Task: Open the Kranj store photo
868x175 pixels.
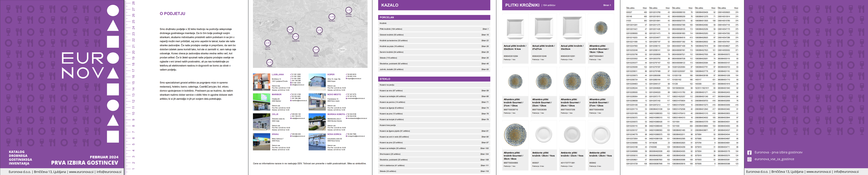Action: point(261,142)
